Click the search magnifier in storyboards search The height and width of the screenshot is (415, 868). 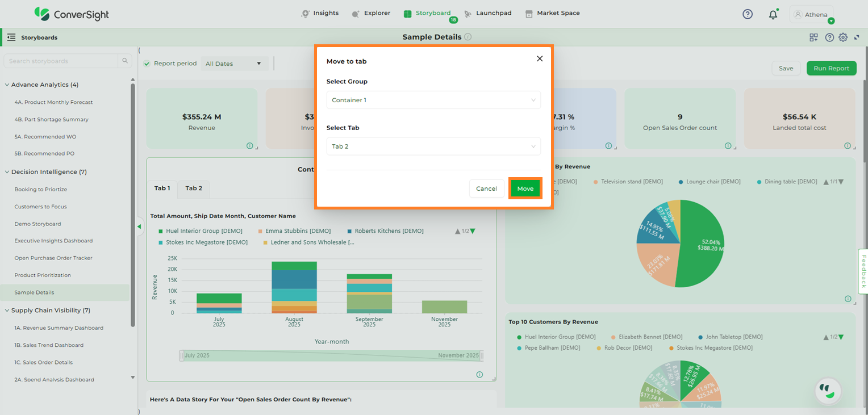[125, 61]
